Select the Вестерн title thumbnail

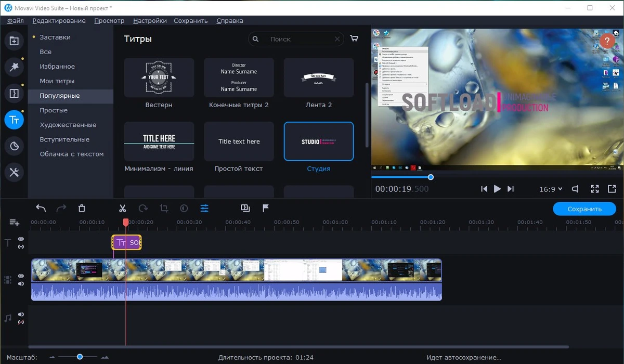[159, 77]
